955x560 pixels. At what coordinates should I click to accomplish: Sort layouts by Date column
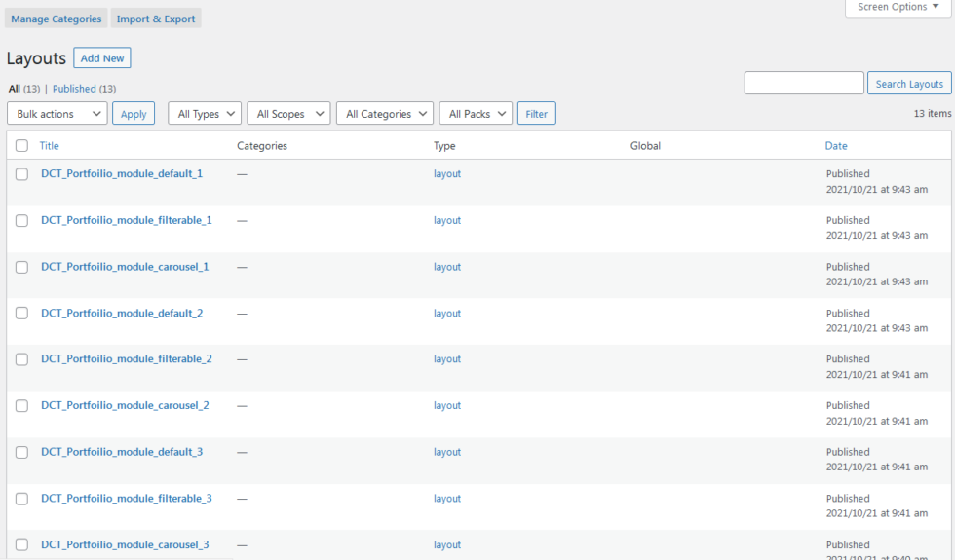point(836,146)
